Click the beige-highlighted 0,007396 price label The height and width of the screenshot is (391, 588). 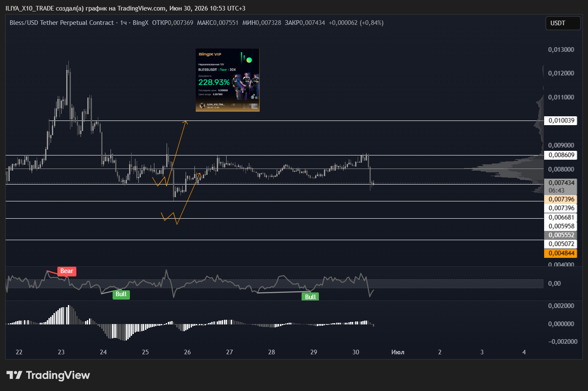(561, 199)
